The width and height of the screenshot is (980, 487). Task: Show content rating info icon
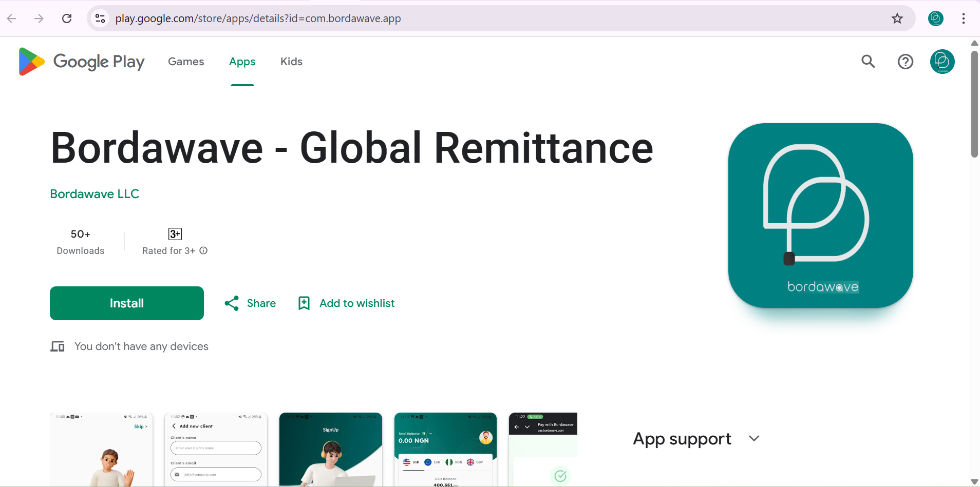pyautogui.click(x=203, y=250)
